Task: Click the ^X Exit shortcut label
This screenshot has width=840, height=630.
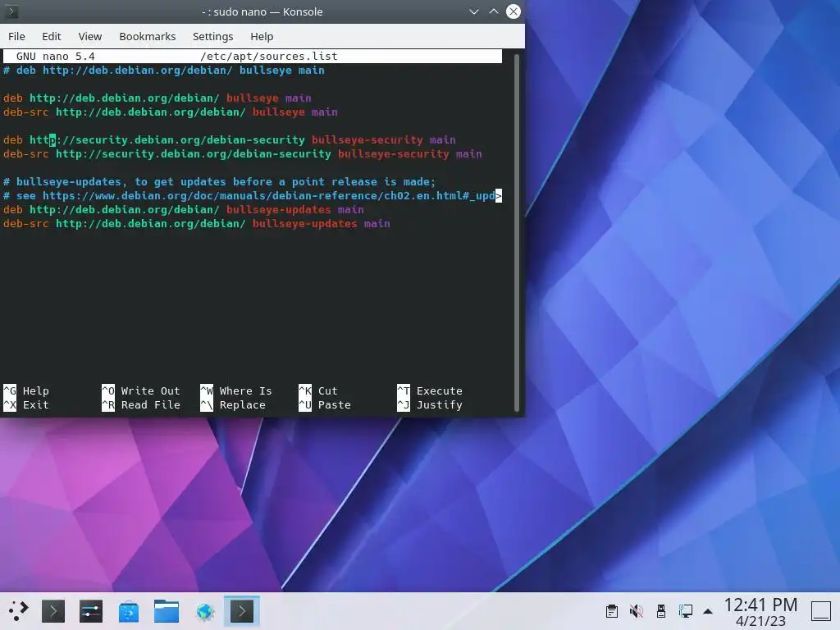Action: [26, 404]
